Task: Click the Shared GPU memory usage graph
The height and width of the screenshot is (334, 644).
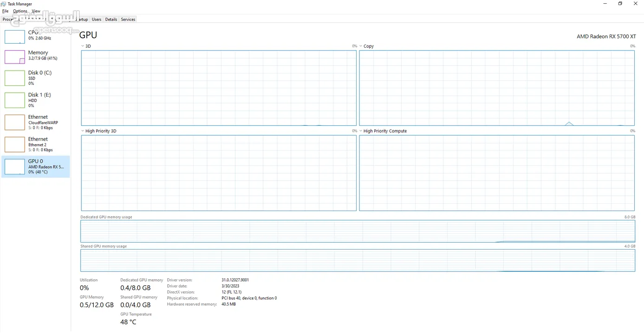Action: [358, 261]
